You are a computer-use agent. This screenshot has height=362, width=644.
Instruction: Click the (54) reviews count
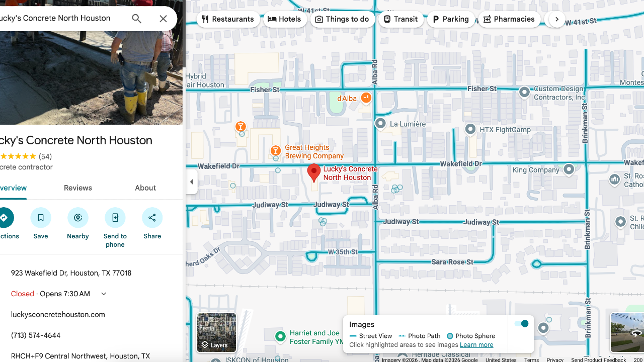point(45,156)
